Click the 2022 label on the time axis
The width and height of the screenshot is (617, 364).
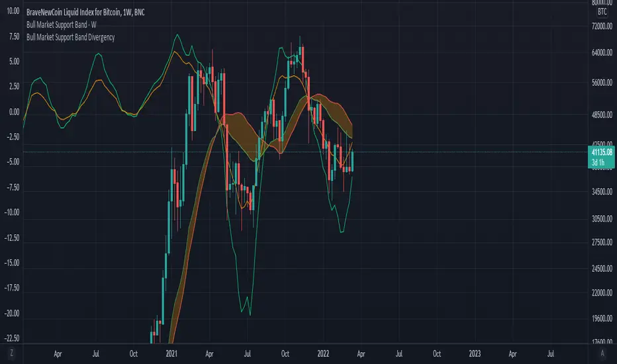(323, 353)
